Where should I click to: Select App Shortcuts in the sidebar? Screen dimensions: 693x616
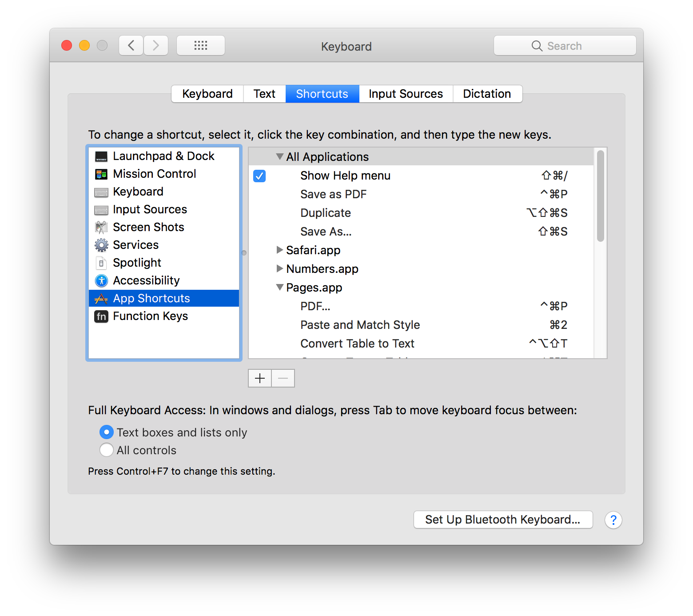click(151, 298)
